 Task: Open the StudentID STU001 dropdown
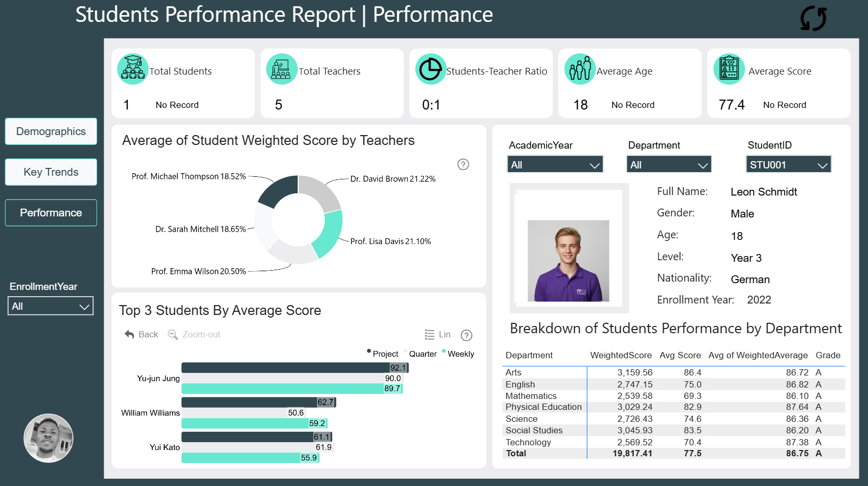(x=788, y=164)
